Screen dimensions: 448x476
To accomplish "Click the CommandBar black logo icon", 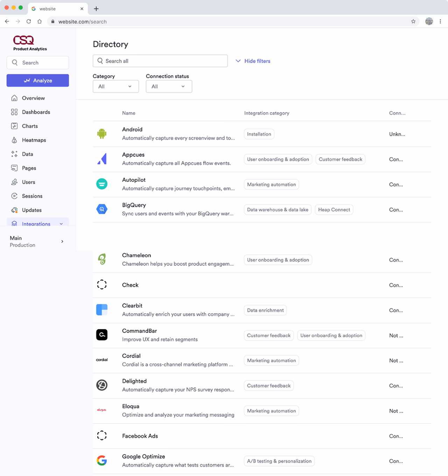I will [x=102, y=335].
